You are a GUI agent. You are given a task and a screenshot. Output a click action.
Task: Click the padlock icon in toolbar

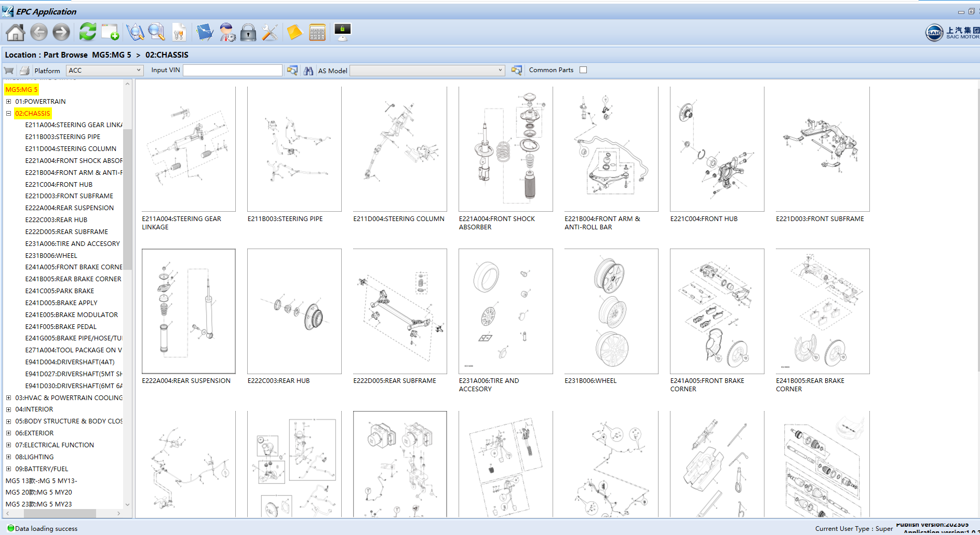tap(248, 33)
